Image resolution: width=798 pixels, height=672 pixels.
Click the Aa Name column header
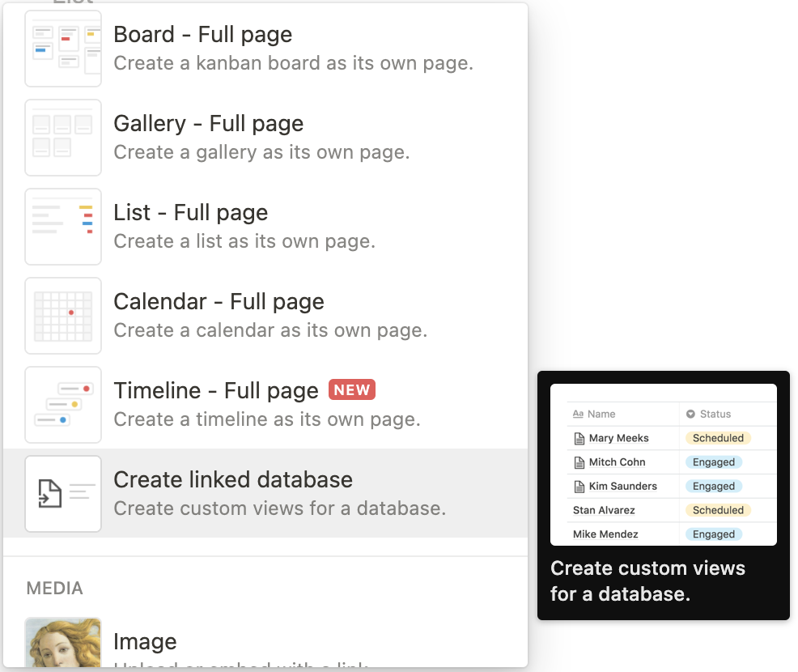pyautogui.click(x=593, y=414)
